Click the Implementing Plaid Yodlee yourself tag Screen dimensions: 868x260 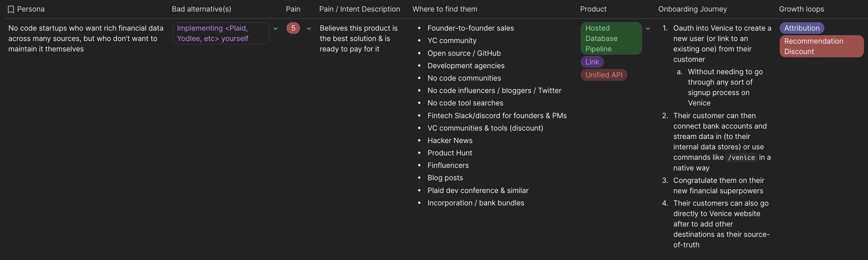click(x=221, y=33)
